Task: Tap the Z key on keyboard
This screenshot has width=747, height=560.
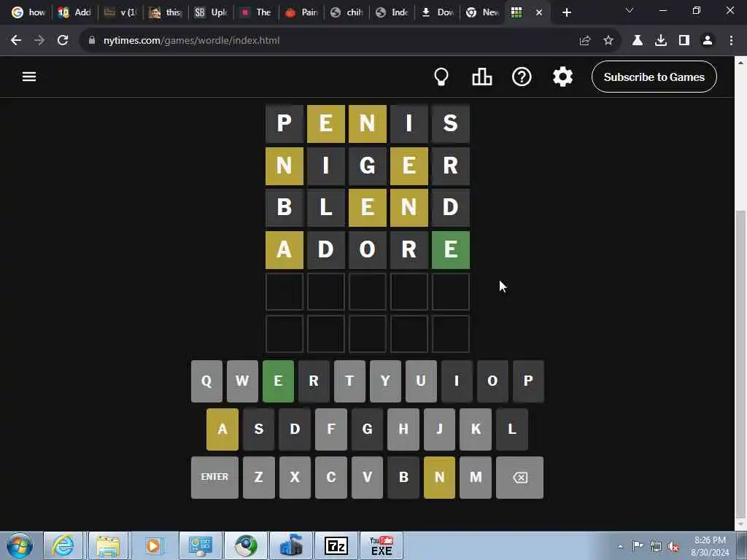Action: (x=259, y=477)
